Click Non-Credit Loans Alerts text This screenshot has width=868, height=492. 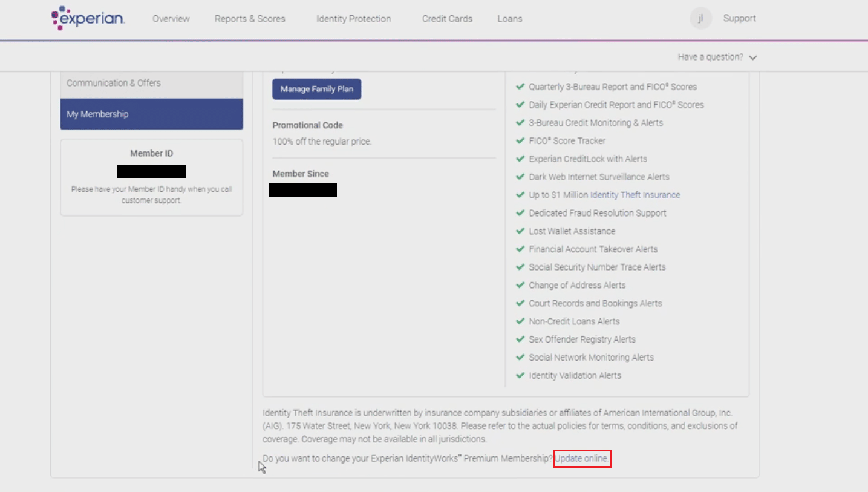point(574,321)
